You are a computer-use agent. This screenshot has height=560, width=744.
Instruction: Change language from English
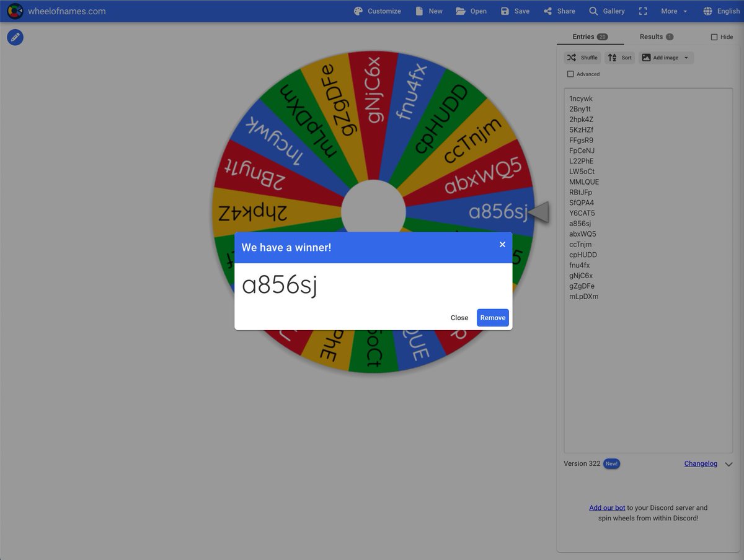722,11
